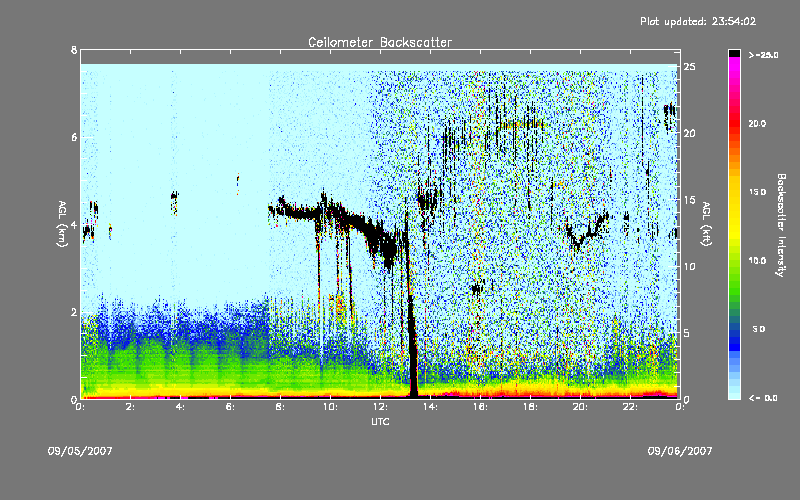Select the 8 tick on the km axis
Screen dimensions: 800x500
pyautogui.click(x=74, y=50)
